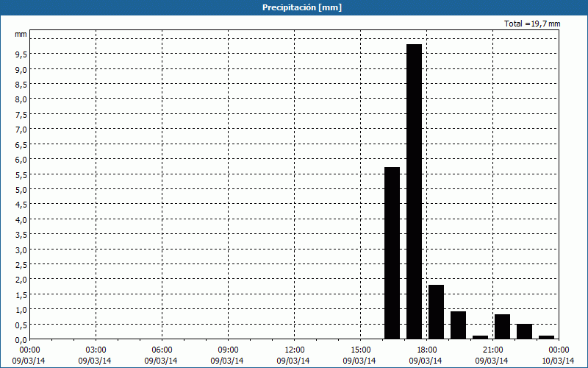This screenshot has width=588, height=368.
Task: Click the 18:00 09/03/14 axis label
Action: [x=426, y=355]
